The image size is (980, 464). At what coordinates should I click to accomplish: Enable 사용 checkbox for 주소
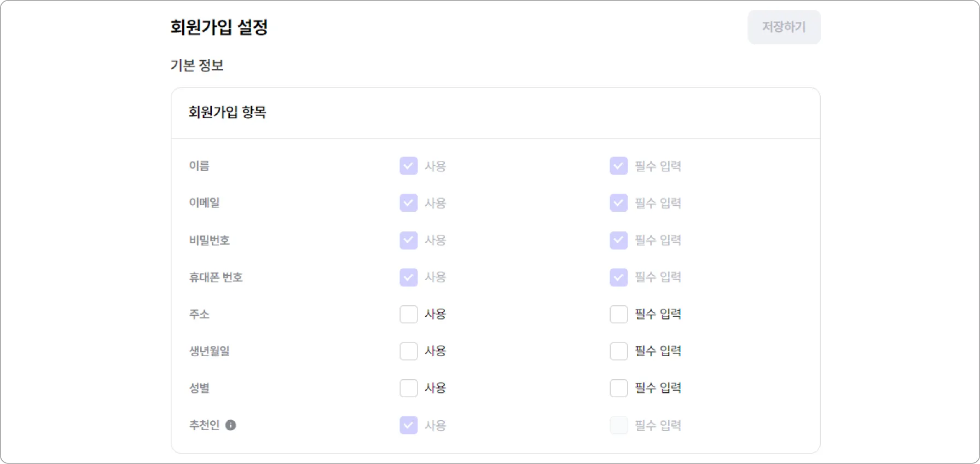(409, 314)
